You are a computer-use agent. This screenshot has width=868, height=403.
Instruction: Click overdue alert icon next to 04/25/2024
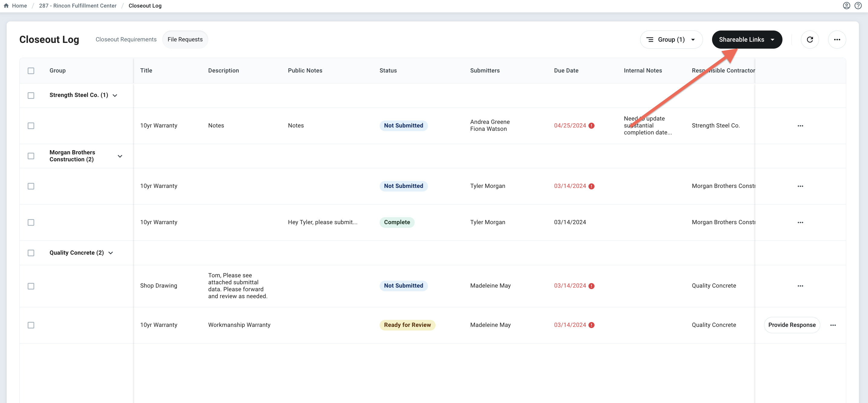[591, 126]
